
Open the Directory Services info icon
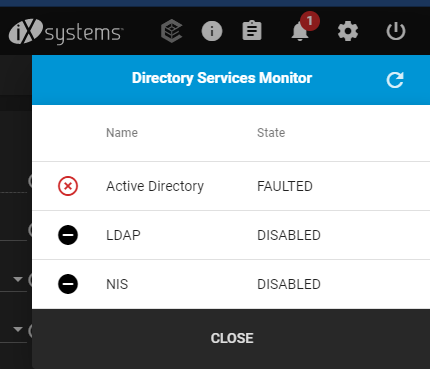(x=212, y=31)
